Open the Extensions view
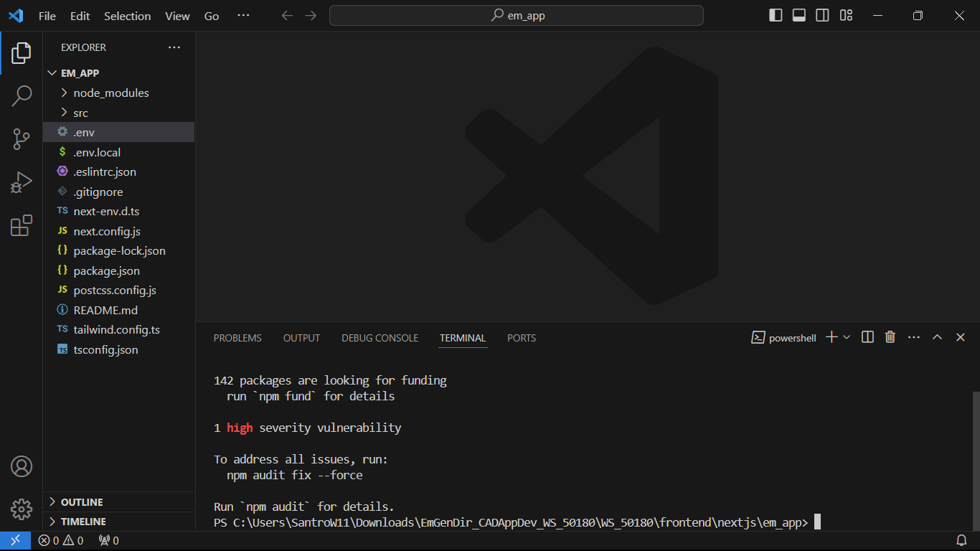The height and width of the screenshot is (551, 980). 22,225
